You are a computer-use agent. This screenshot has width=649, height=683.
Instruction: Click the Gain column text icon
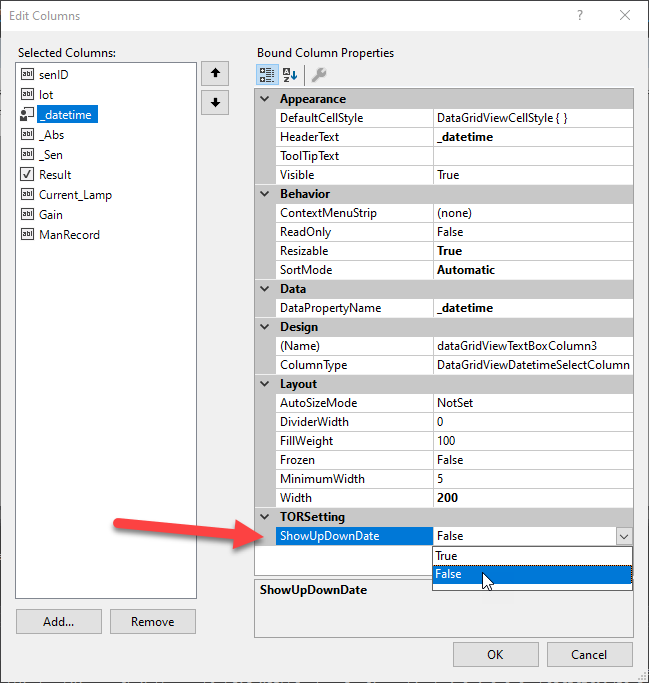click(x=27, y=214)
